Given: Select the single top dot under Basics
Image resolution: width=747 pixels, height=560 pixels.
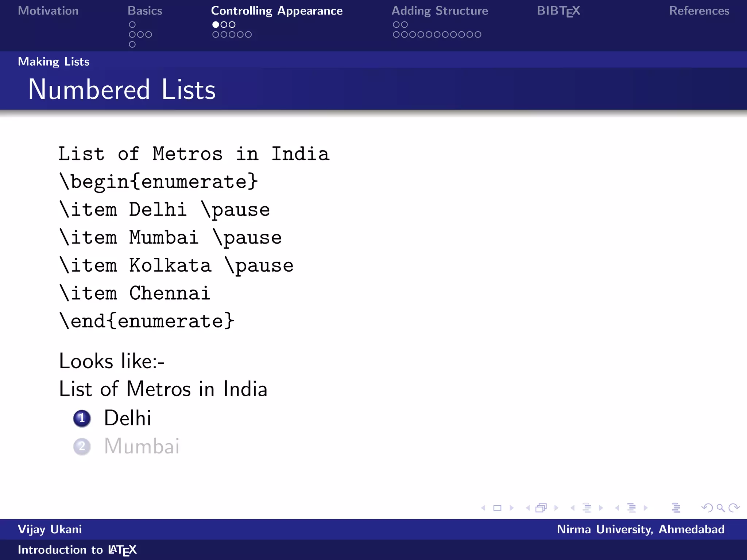Looking at the screenshot, I should coord(132,24).
